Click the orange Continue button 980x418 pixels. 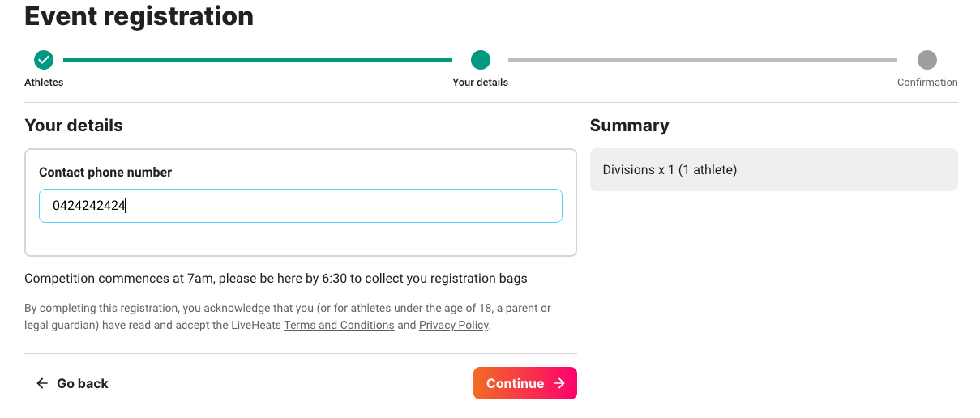pyautogui.click(x=525, y=383)
